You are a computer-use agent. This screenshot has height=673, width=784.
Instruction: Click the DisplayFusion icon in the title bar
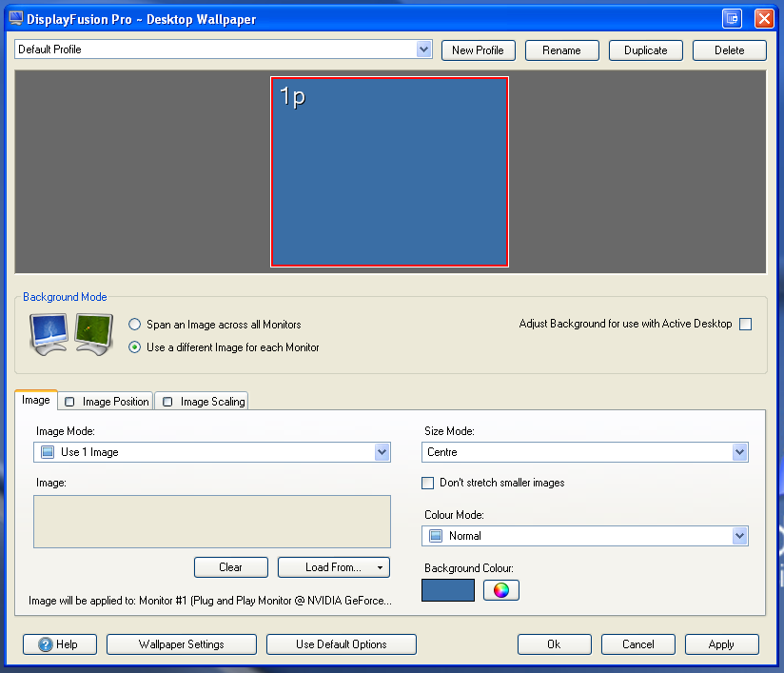click(15, 18)
